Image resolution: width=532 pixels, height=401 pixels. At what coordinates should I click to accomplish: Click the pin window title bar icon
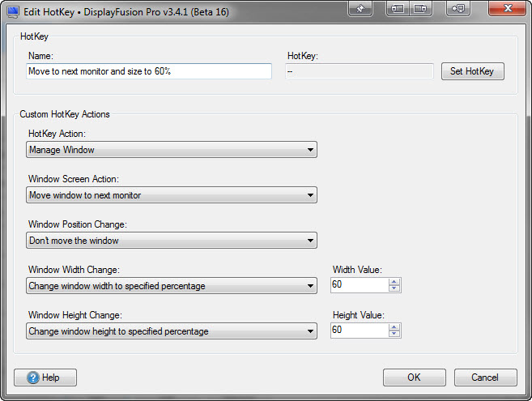tap(360, 8)
